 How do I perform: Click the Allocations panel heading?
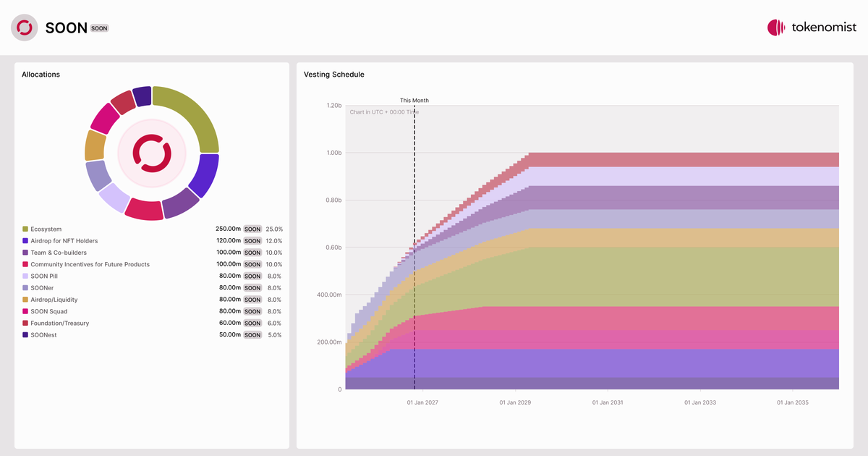pos(41,75)
